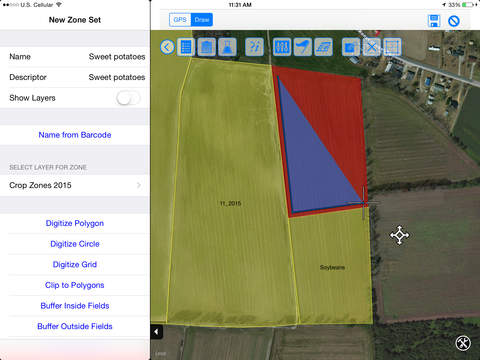The width and height of the screenshot is (480, 360).
Task: Select the bounding box selection icon
Action: [x=392, y=47]
